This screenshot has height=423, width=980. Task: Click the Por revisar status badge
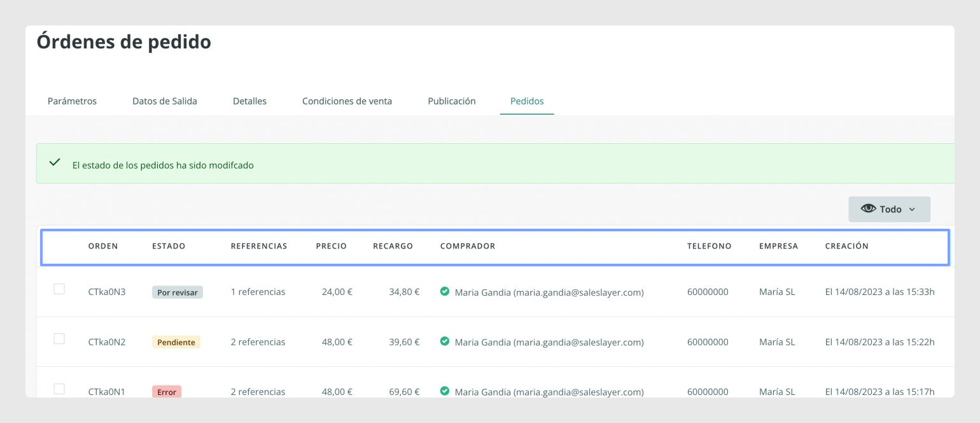[x=178, y=292]
